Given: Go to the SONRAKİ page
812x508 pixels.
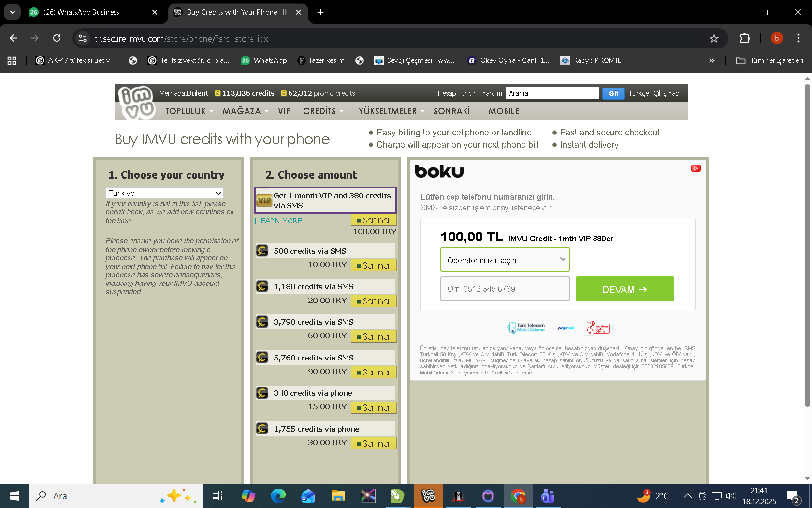Looking at the screenshot, I should click(x=451, y=111).
